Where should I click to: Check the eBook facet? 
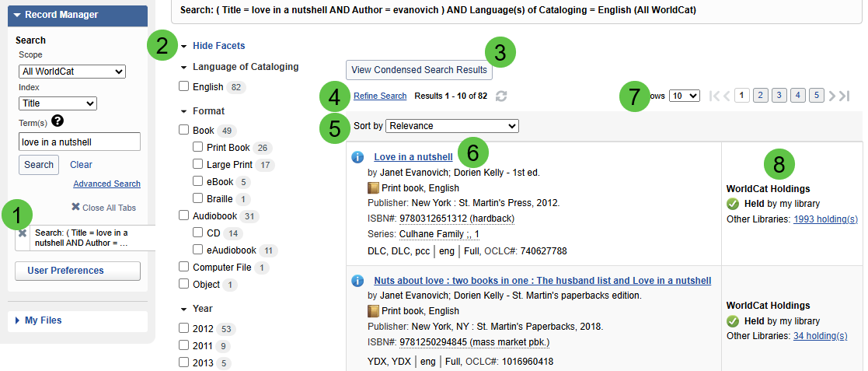pos(197,181)
